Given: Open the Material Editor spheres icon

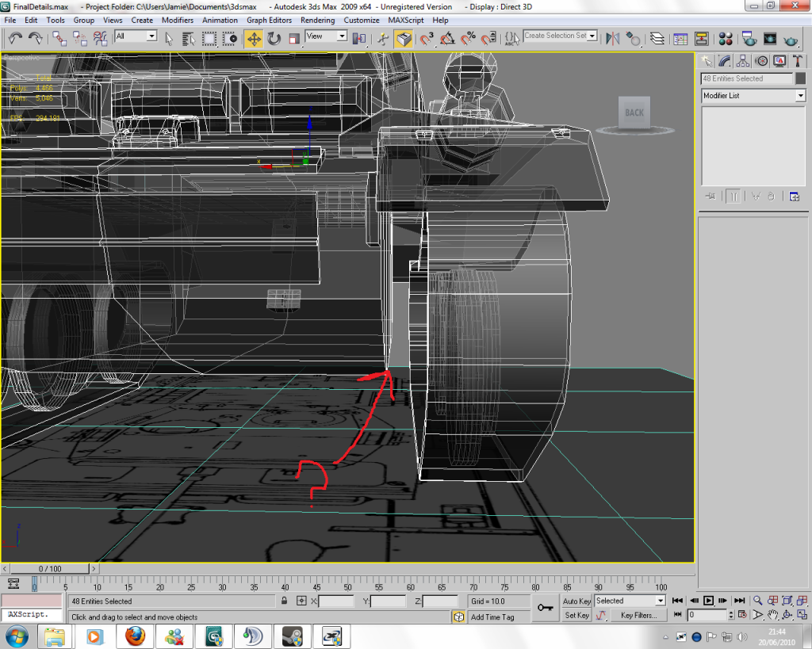Looking at the screenshot, I should point(726,38).
